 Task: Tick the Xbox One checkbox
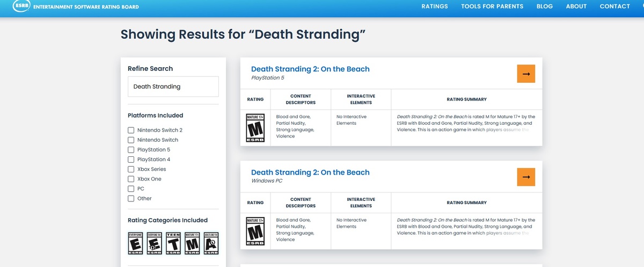pos(131,179)
